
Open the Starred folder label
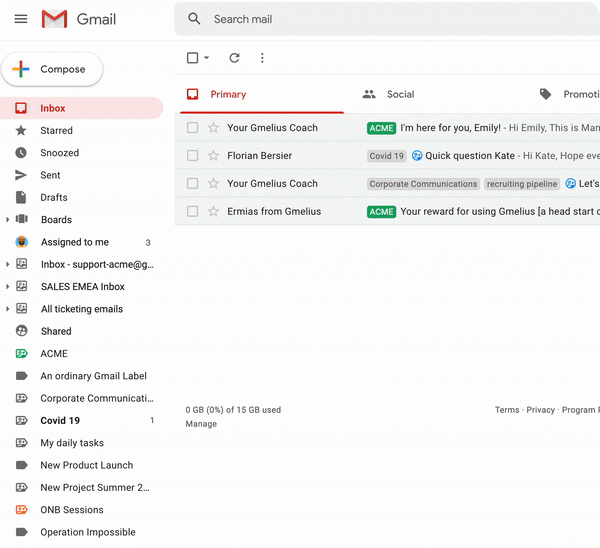click(x=56, y=130)
